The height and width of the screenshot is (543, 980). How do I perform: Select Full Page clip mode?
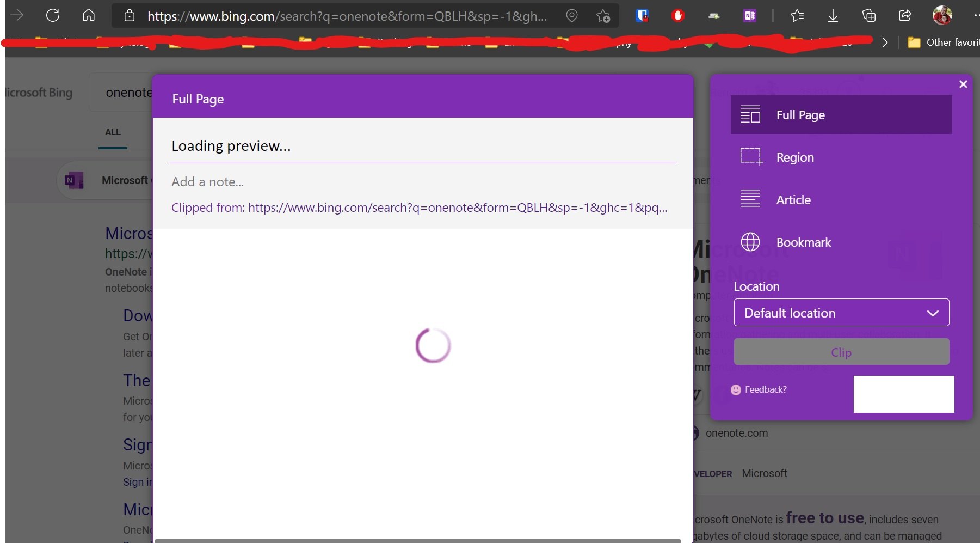[x=841, y=114]
